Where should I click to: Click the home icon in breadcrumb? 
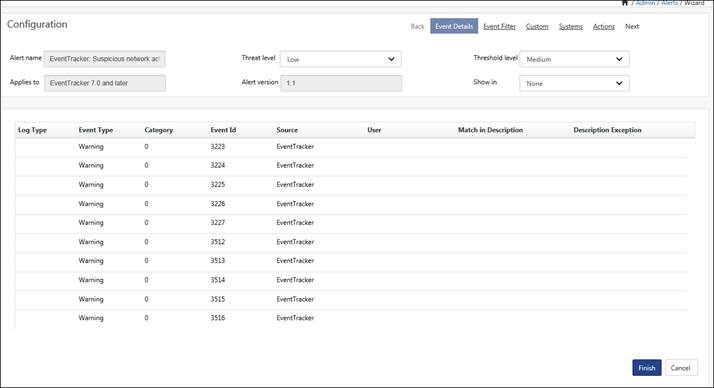(x=625, y=3)
